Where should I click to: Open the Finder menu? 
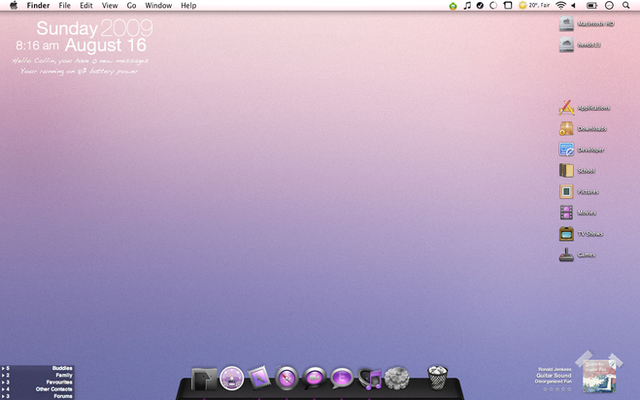(x=38, y=5)
